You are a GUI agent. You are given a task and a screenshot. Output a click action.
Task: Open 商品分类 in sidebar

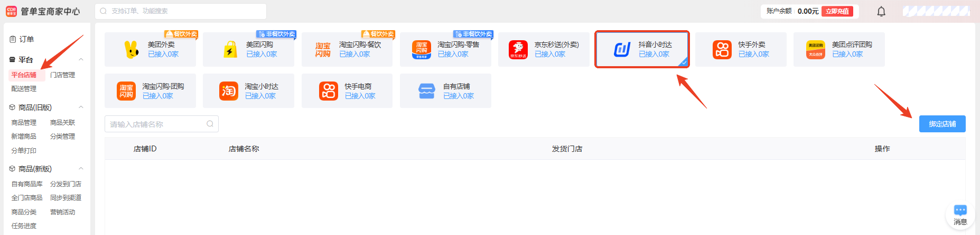pyautogui.click(x=24, y=212)
